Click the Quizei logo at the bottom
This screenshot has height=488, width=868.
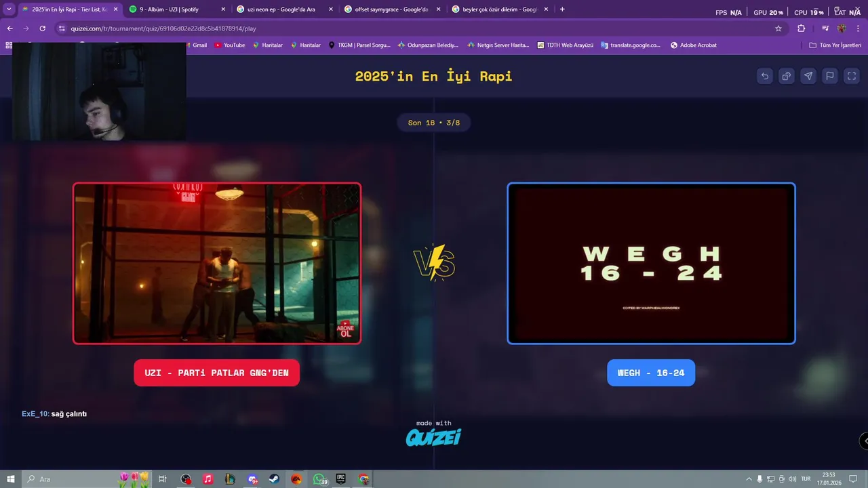[x=433, y=438]
